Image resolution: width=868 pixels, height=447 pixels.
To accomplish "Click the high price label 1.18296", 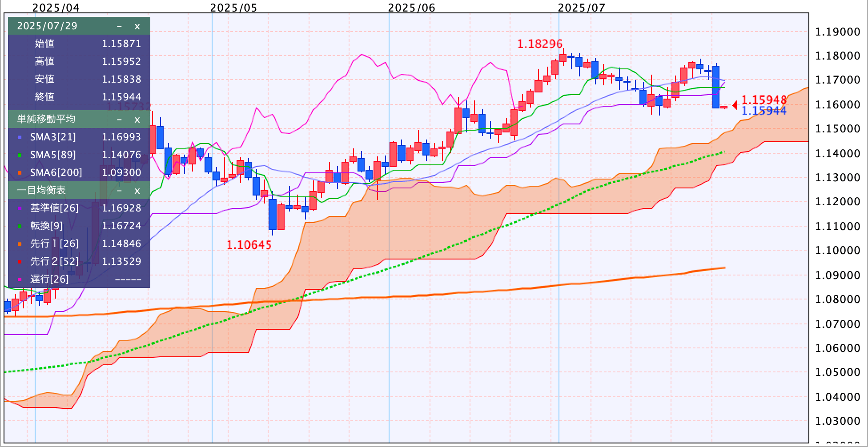I will pos(540,44).
